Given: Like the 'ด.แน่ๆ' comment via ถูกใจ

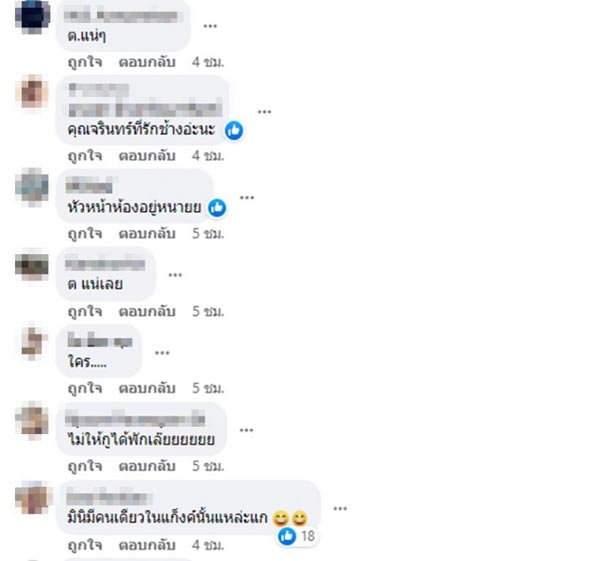Looking at the screenshot, I should pyautogui.click(x=85, y=62).
